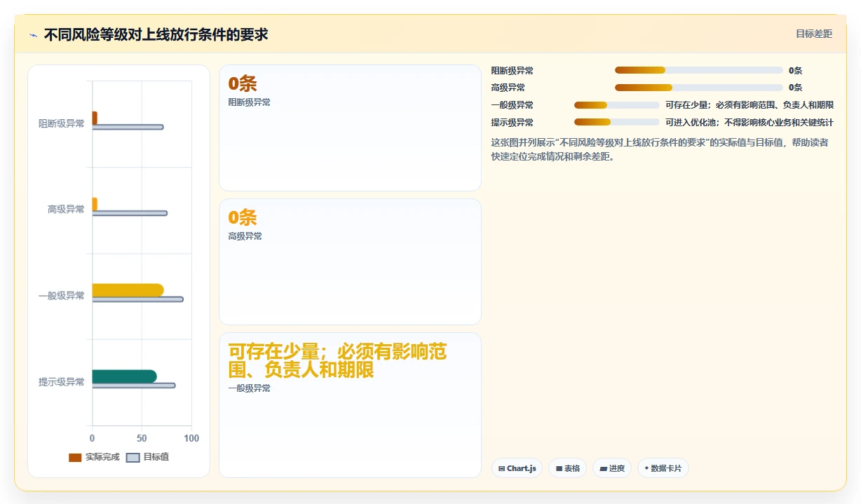Select the 一般级异常 data card

(x=350, y=405)
